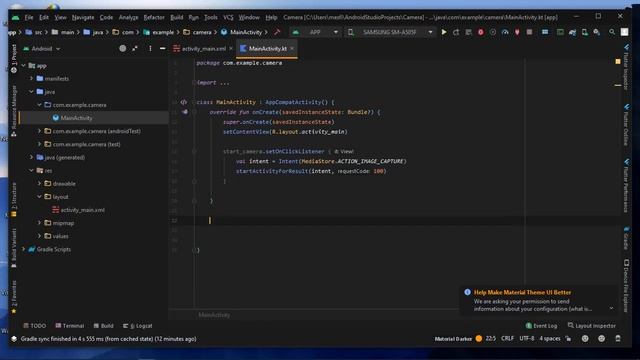The image size is (640, 360).
Task: Click the Attach Debugger icon in toolbar
Action: 517,32
